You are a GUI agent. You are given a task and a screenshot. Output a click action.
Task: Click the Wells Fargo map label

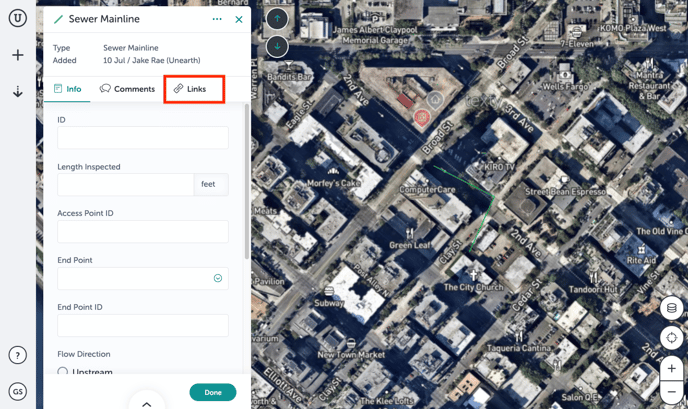(x=565, y=86)
